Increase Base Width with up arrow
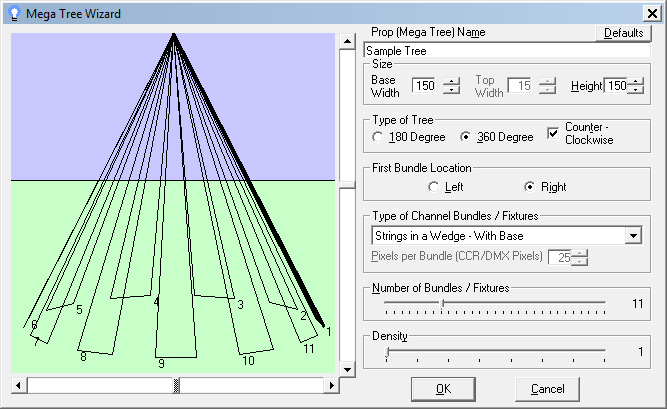Image resolution: width=667 pixels, height=409 pixels. pos(451,81)
